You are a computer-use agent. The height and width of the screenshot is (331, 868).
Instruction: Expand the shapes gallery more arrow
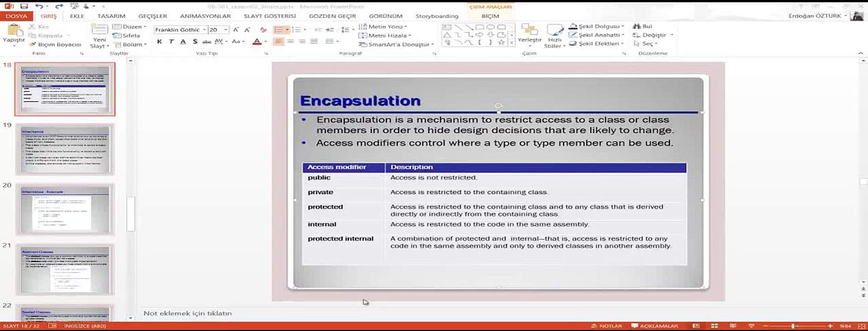(x=512, y=43)
